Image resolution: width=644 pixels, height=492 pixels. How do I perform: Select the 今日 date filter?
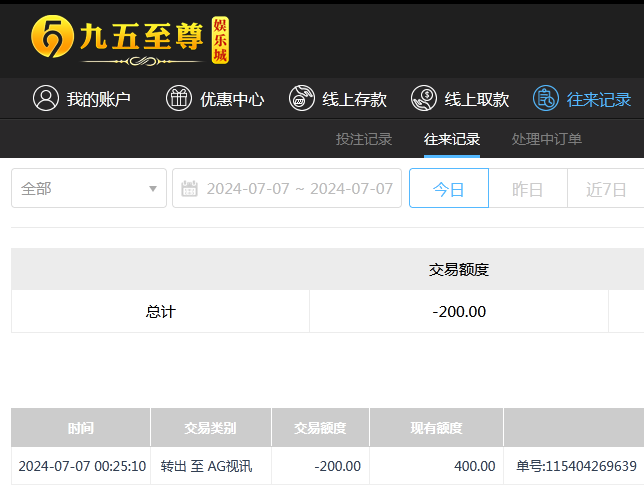(x=448, y=188)
